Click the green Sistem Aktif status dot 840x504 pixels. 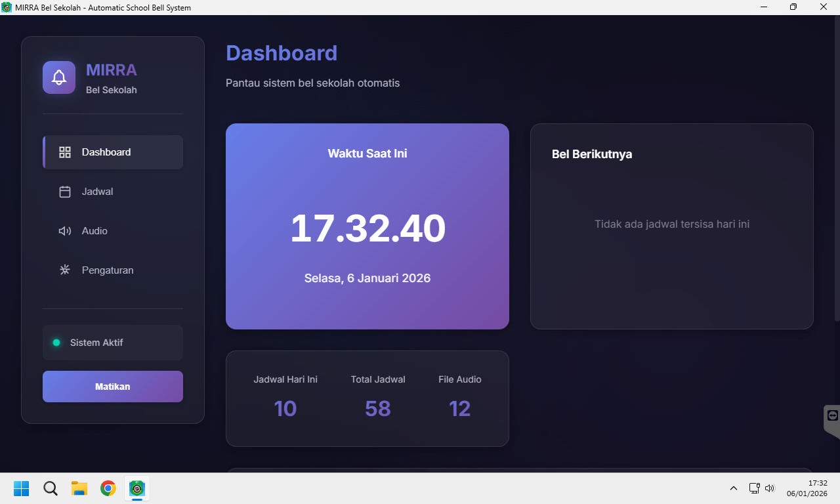(x=56, y=343)
